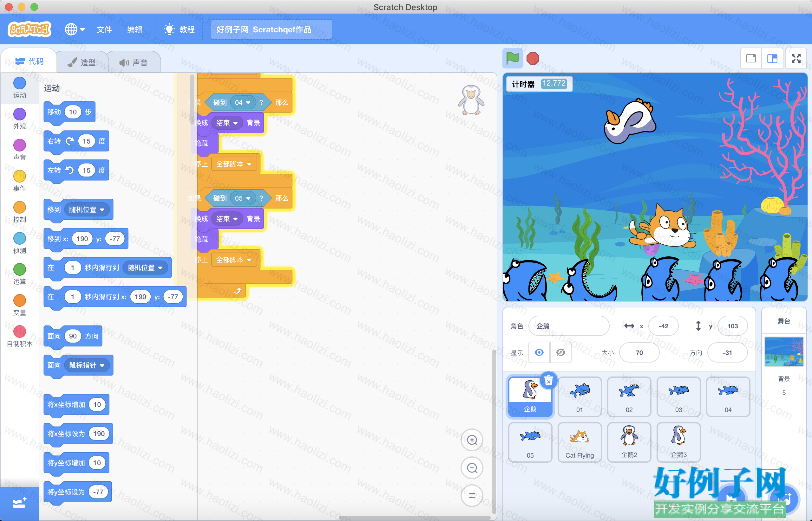Switch to the 代码 tab

click(x=29, y=61)
